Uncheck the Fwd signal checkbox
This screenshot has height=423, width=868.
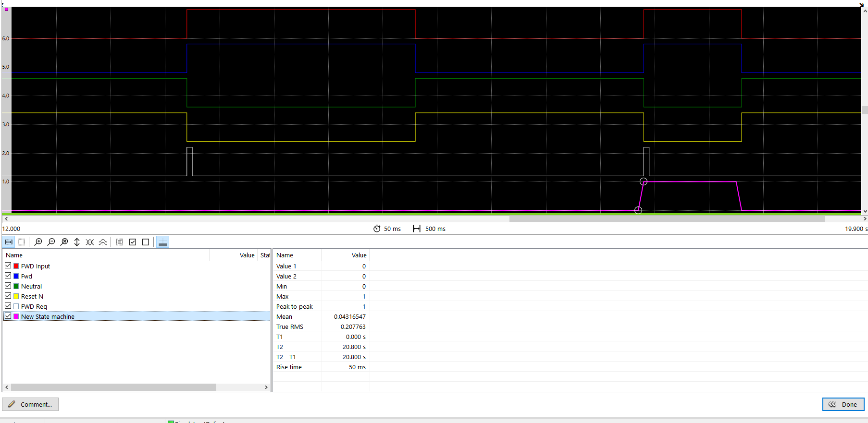8,276
